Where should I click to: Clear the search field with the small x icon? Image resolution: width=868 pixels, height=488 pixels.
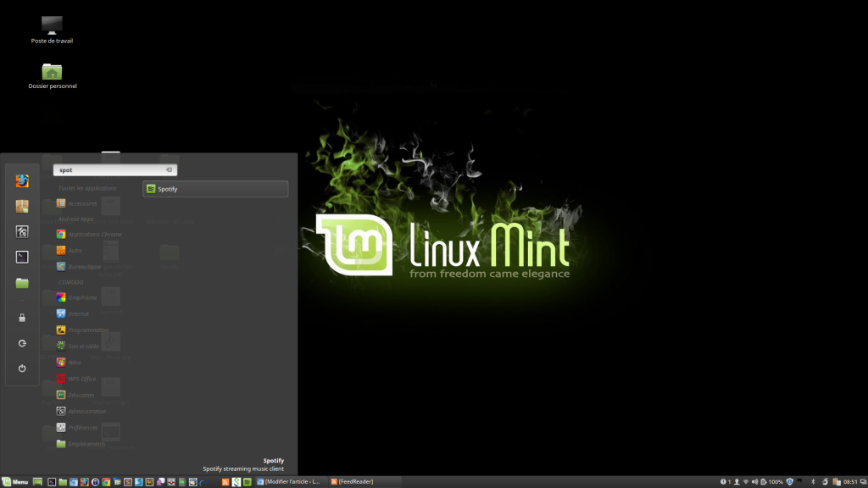169,169
